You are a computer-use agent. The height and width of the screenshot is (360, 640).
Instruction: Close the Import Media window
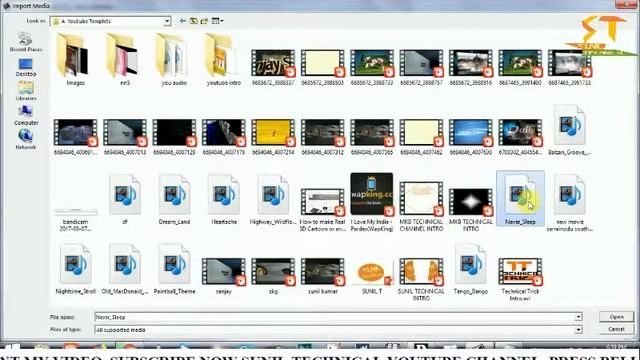point(627,4)
